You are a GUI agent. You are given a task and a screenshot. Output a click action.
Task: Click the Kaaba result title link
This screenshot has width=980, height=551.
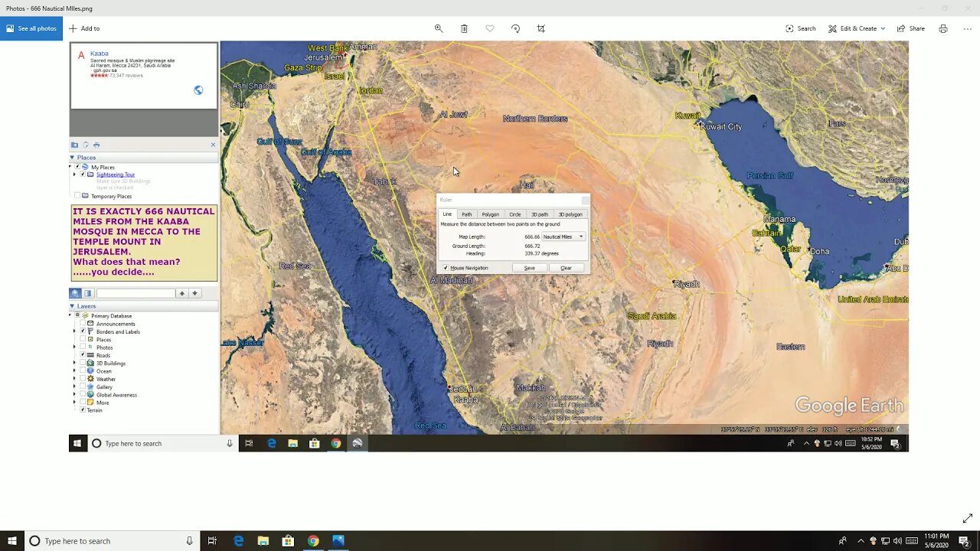(x=100, y=54)
